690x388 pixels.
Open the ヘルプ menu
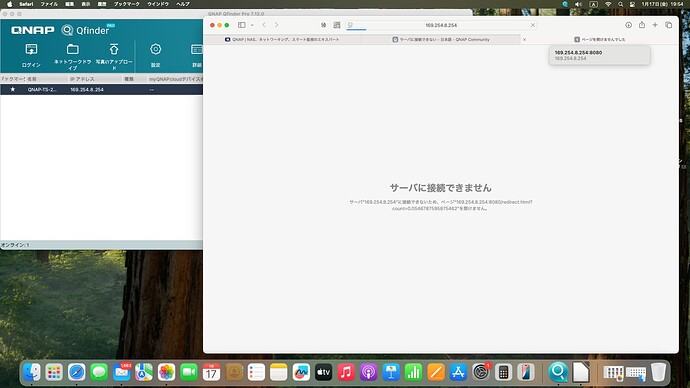tap(183, 4)
